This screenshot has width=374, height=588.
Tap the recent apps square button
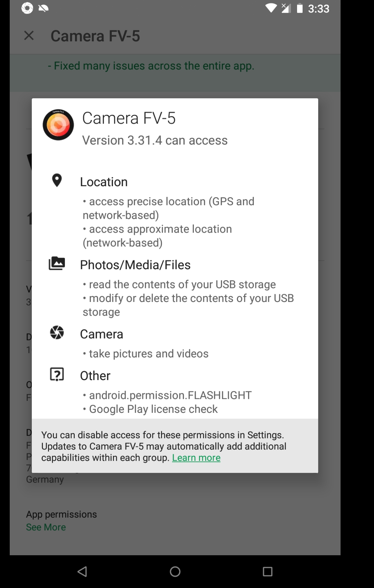[268, 571]
